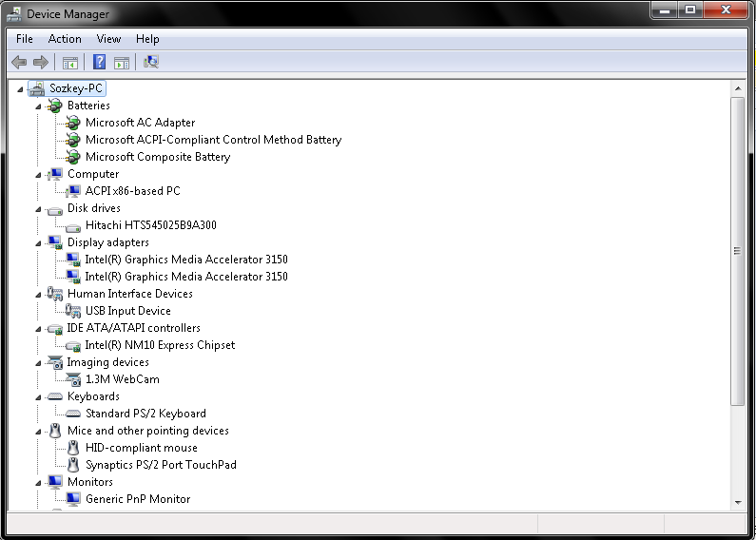This screenshot has height=540, width=756.
Task: Select the Sozkey-PC label
Action: tap(76, 88)
